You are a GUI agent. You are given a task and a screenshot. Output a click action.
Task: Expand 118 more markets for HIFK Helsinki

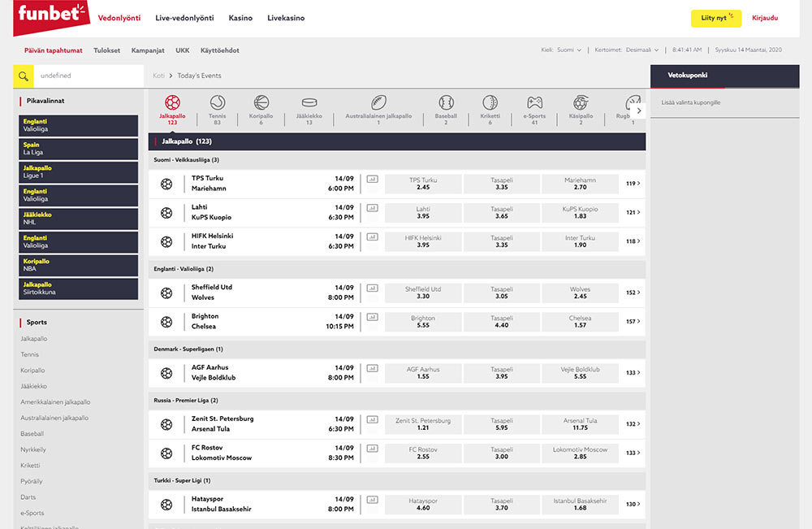633,241
